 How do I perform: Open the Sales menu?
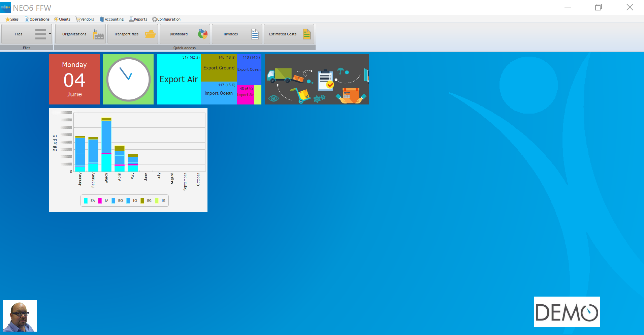(x=12, y=19)
